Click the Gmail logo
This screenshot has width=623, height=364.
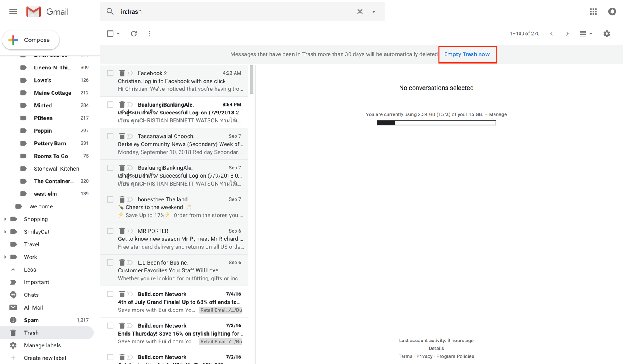click(x=47, y=11)
